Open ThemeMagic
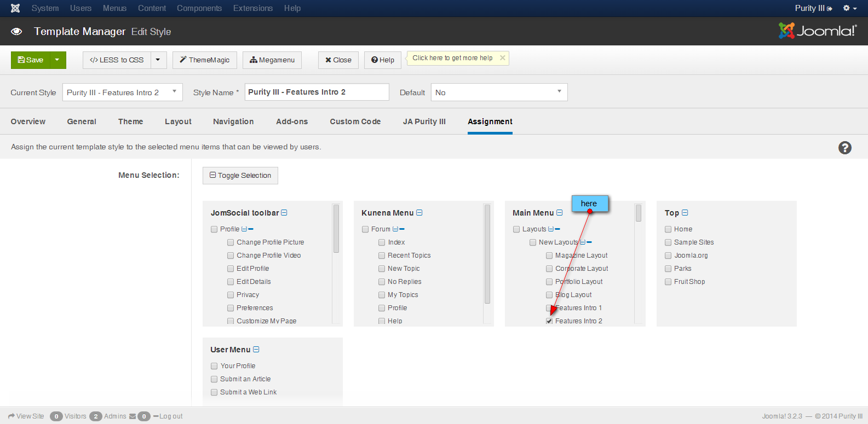This screenshot has height=424, width=868. pos(205,60)
